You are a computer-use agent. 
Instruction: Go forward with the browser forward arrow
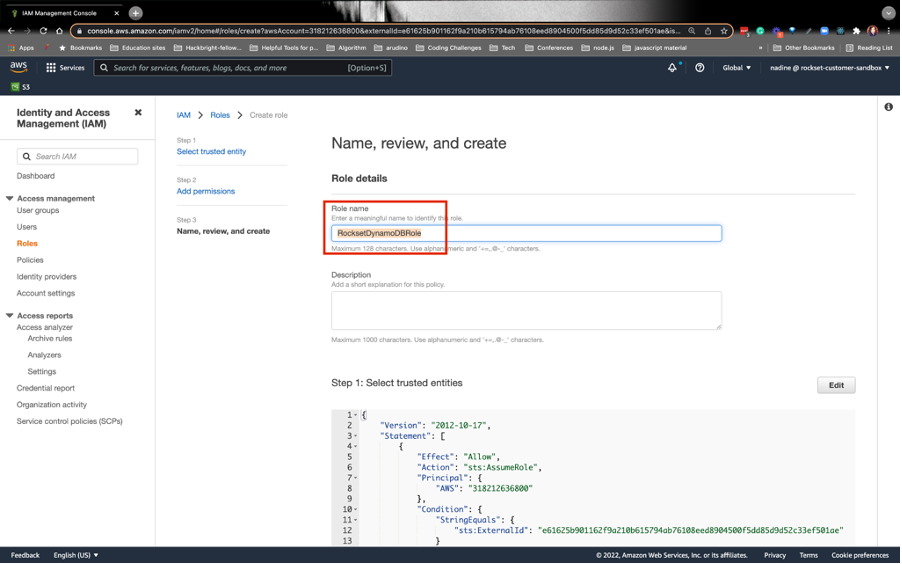coord(27,31)
